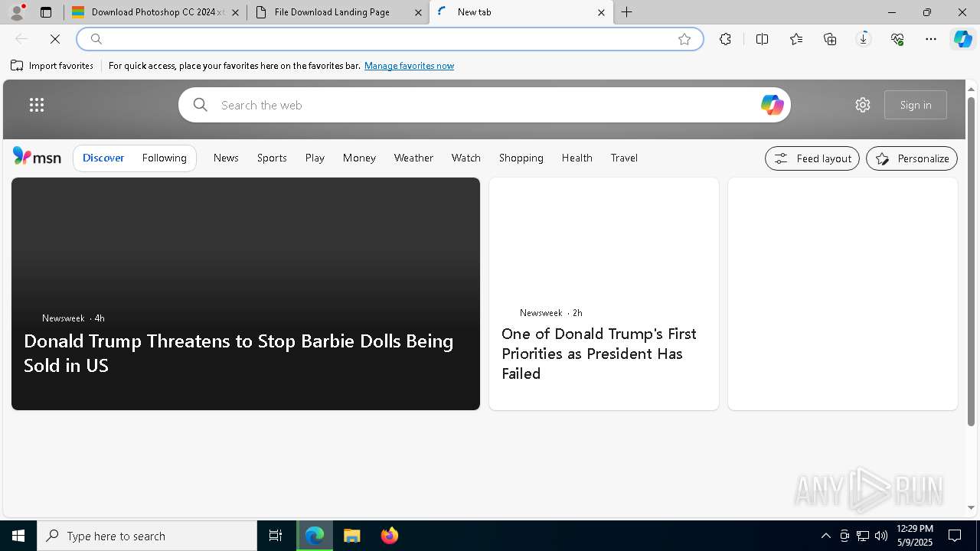The image size is (980, 551).
Task: Click the scrollbar up arrow
Action: point(971,89)
